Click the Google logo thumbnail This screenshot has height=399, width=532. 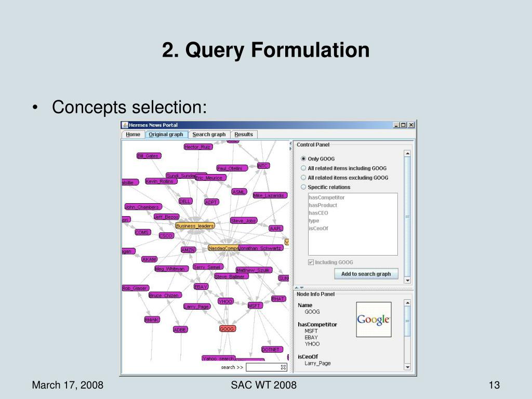374,320
